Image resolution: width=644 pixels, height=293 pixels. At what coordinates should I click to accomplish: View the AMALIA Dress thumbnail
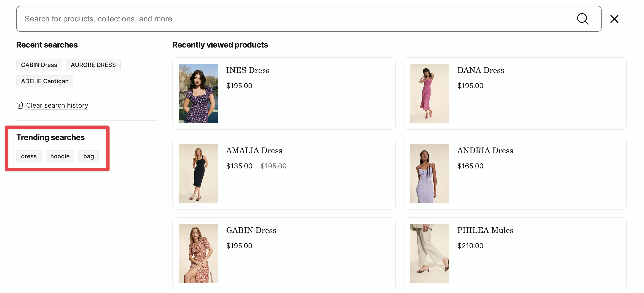click(198, 173)
